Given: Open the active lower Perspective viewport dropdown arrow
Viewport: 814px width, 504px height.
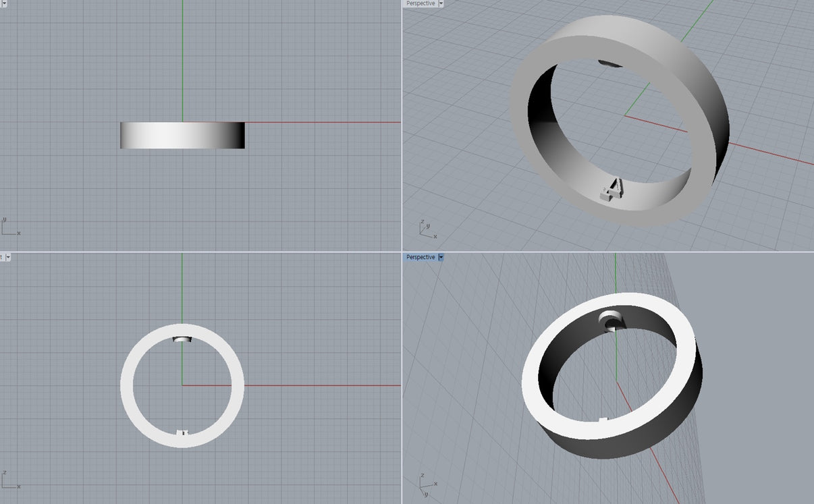Looking at the screenshot, I should [441, 257].
